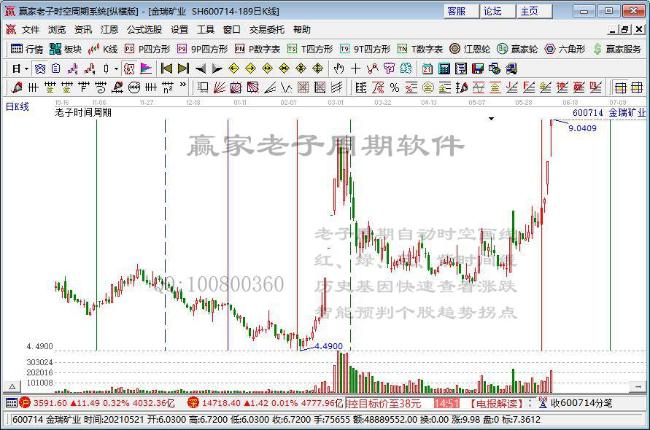Jump to first bar with skip-to-start arrow
Viewport: 650px width, 430px height.
point(166,68)
